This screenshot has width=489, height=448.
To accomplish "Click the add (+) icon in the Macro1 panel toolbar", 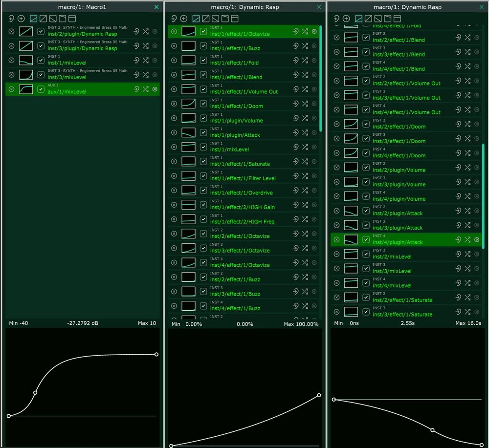I will pyautogui.click(x=21, y=19).
